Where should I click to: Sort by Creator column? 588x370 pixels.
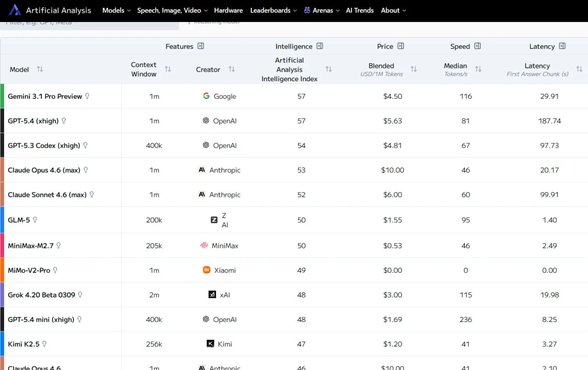click(232, 69)
